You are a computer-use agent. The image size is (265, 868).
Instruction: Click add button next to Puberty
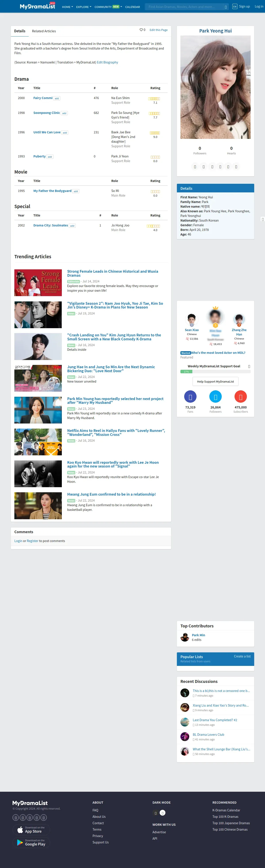[50, 157]
